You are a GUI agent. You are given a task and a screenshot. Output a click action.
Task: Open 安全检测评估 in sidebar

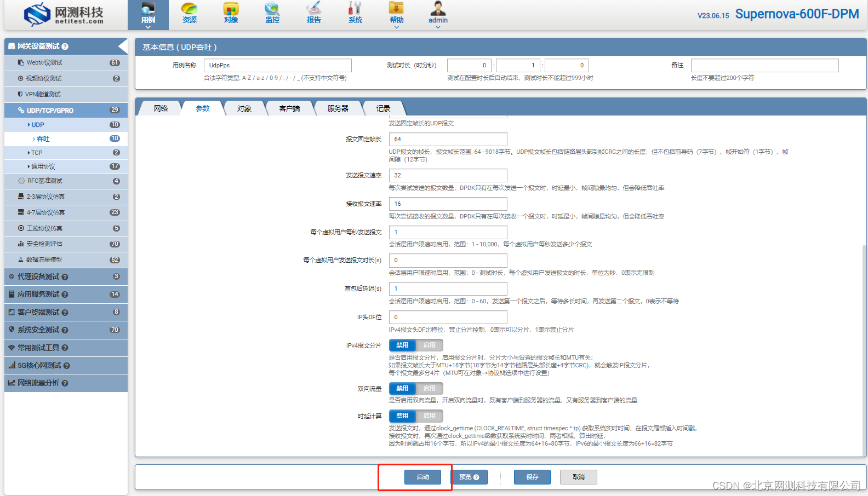click(x=66, y=244)
